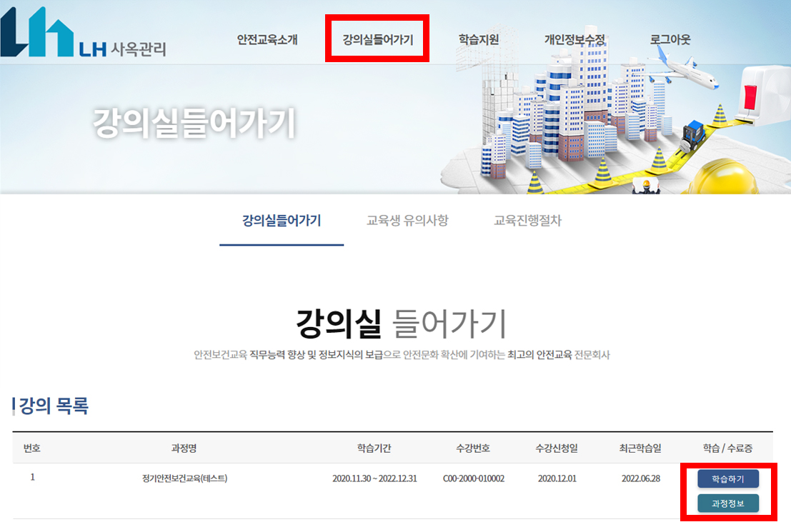
Task: Switch to the 교육생 유의사항 tab
Action: (x=407, y=221)
